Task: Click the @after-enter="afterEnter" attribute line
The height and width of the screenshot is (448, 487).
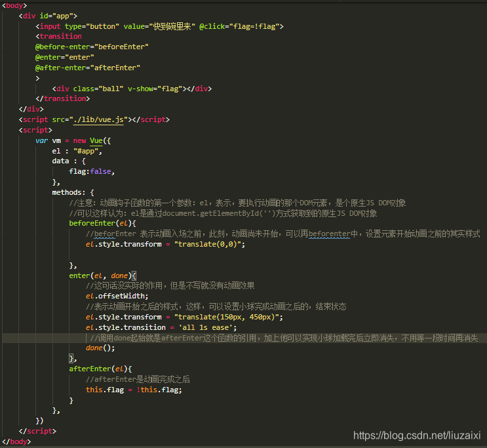Action: tap(88, 68)
